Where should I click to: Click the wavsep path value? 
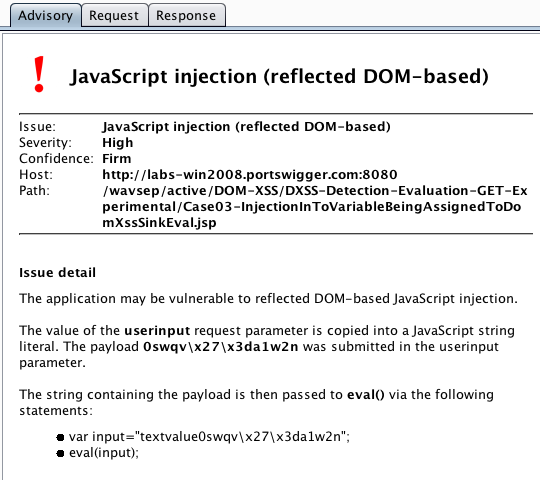click(x=315, y=207)
